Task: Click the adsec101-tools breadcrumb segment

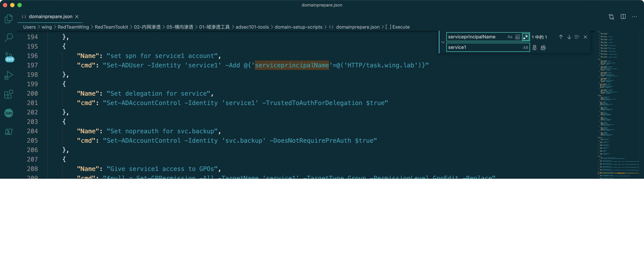Action: (x=252, y=27)
